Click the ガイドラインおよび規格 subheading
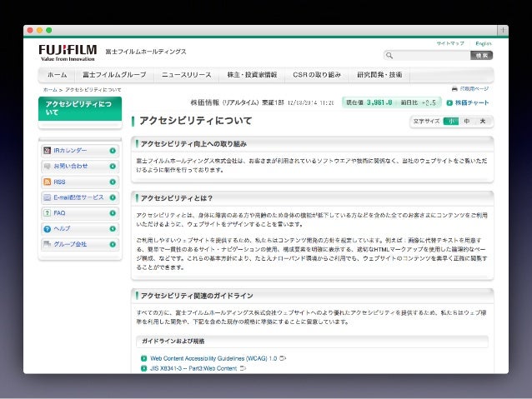The image size is (532, 399). click(x=173, y=342)
